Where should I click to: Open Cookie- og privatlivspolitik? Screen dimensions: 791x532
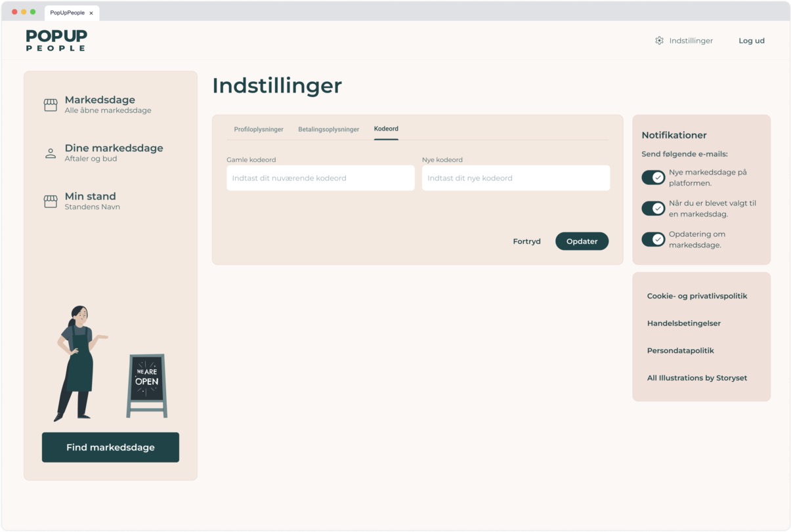click(x=697, y=296)
